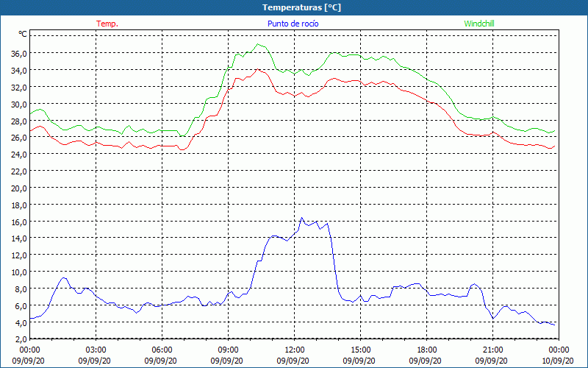
Task: Click the '09/09/20' date under 15:00
Action: click(x=359, y=361)
